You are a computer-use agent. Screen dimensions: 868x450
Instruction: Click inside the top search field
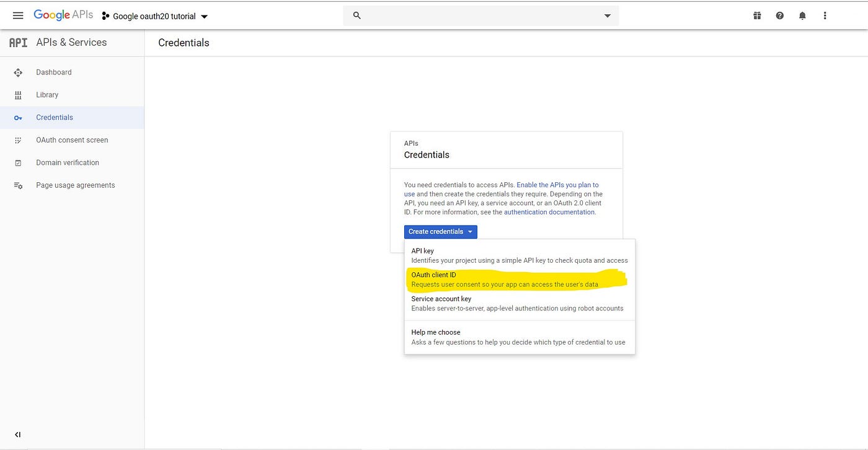click(477, 15)
